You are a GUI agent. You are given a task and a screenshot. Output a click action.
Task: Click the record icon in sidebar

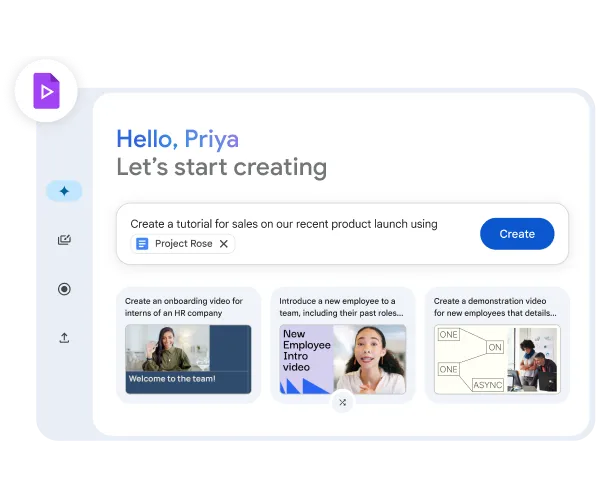point(64,289)
